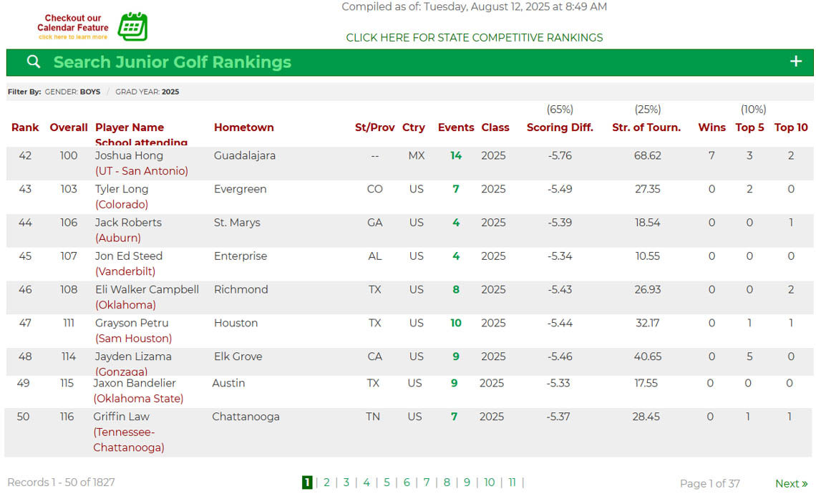Open Grayson Petru's 10 events link

click(x=456, y=323)
